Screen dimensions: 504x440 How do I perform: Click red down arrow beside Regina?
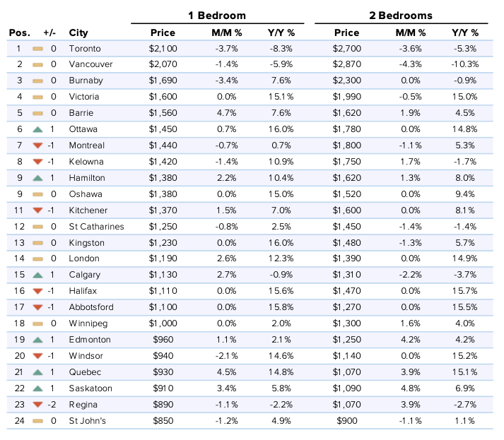(x=37, y=405)
